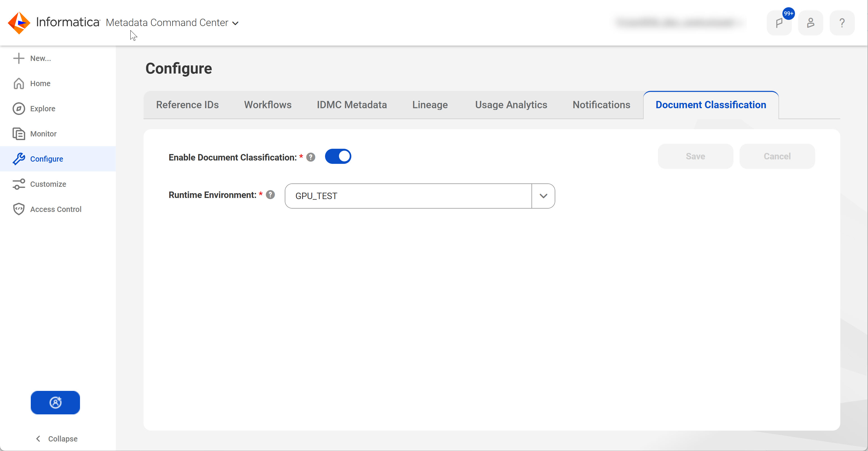Open the user profile icon

[x=810, y=23]
